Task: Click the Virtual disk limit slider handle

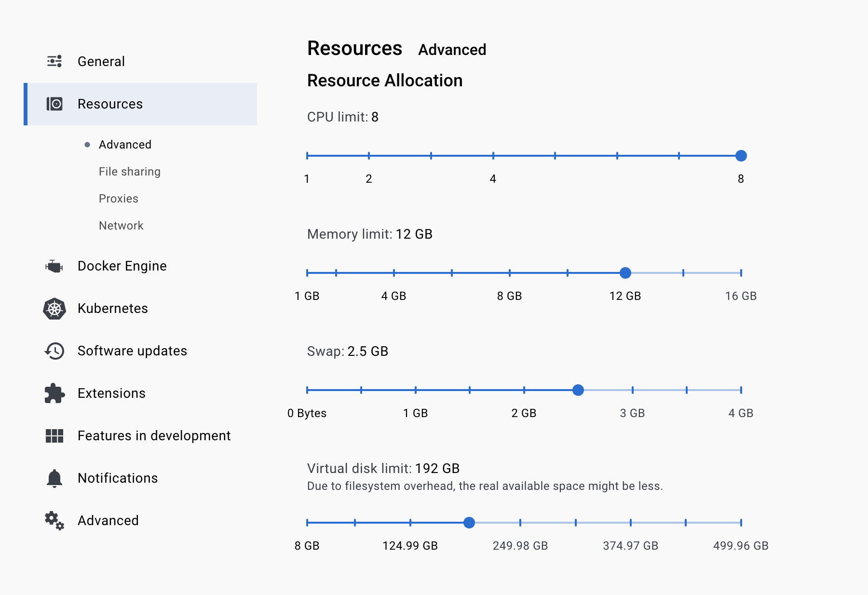Action: point(469,523)
